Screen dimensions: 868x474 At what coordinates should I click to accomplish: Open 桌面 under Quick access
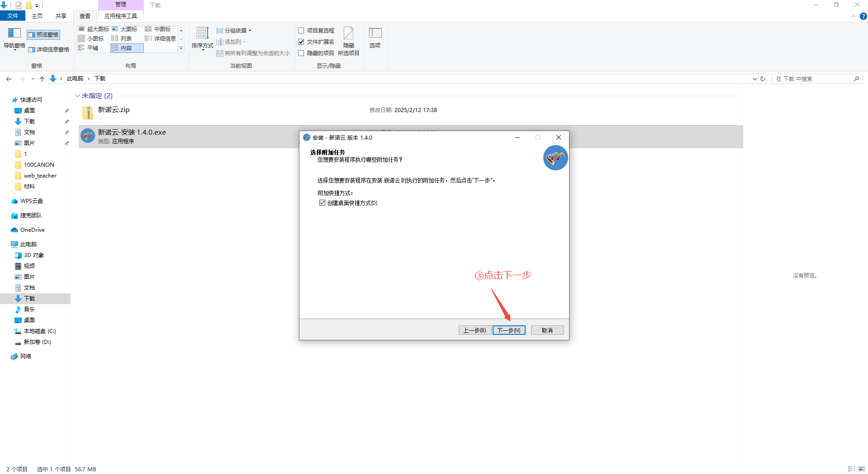point(29,111)
